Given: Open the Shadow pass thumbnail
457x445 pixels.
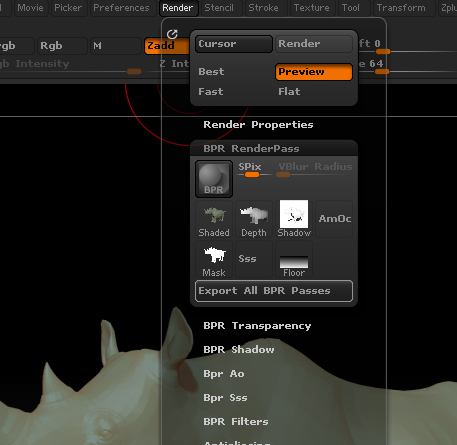Looking at the screenshot, I should tap(294, 219).
